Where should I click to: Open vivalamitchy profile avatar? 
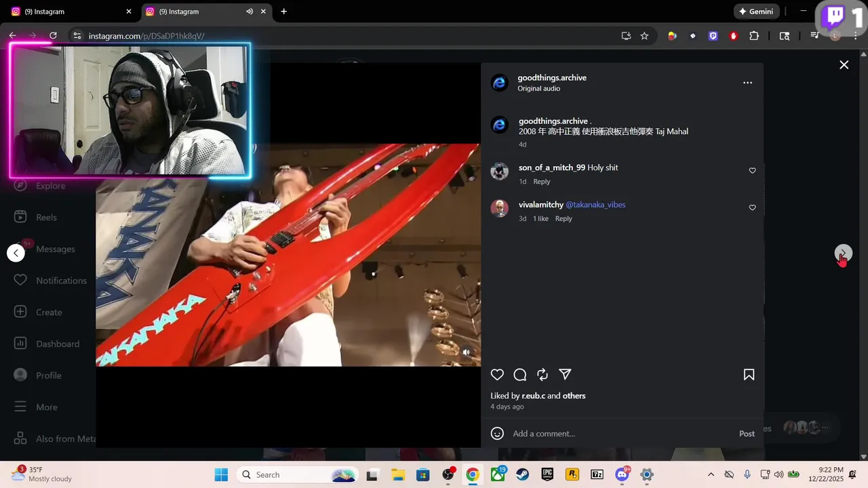(500, 208)
